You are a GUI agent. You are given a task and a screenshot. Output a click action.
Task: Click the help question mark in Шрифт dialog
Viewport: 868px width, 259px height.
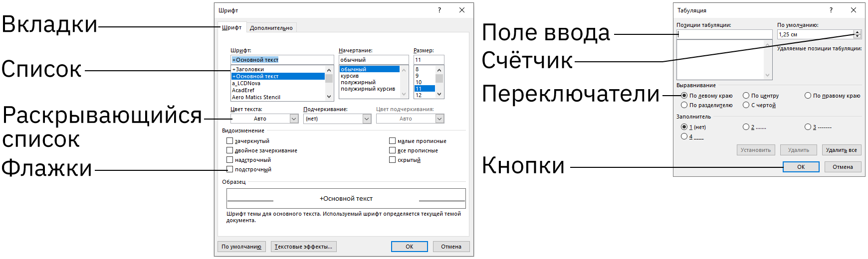pyautogui.click(x=439, y=10)
